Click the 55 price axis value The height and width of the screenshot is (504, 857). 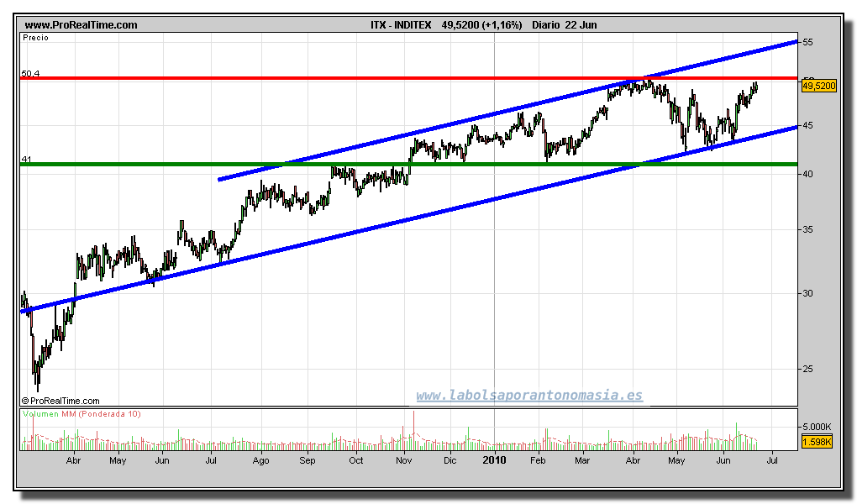click(807, 41)
